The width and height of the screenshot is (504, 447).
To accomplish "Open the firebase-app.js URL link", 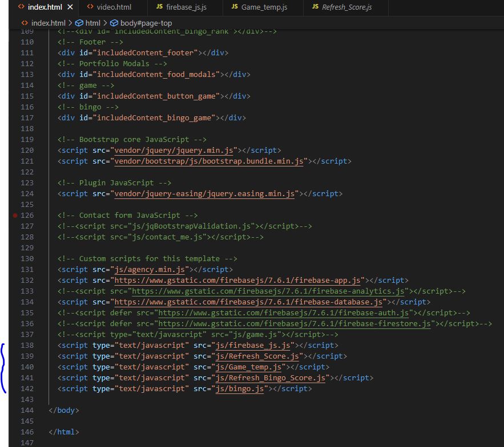I will point(237,281).
